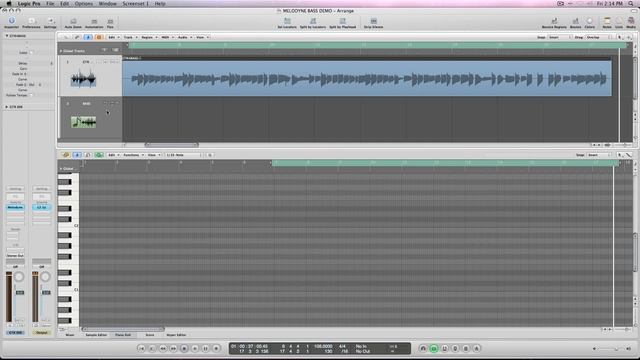Click the Arrange link button icon
The width and height of the screenshot is (640, 360).
click(x=77, y=37)
